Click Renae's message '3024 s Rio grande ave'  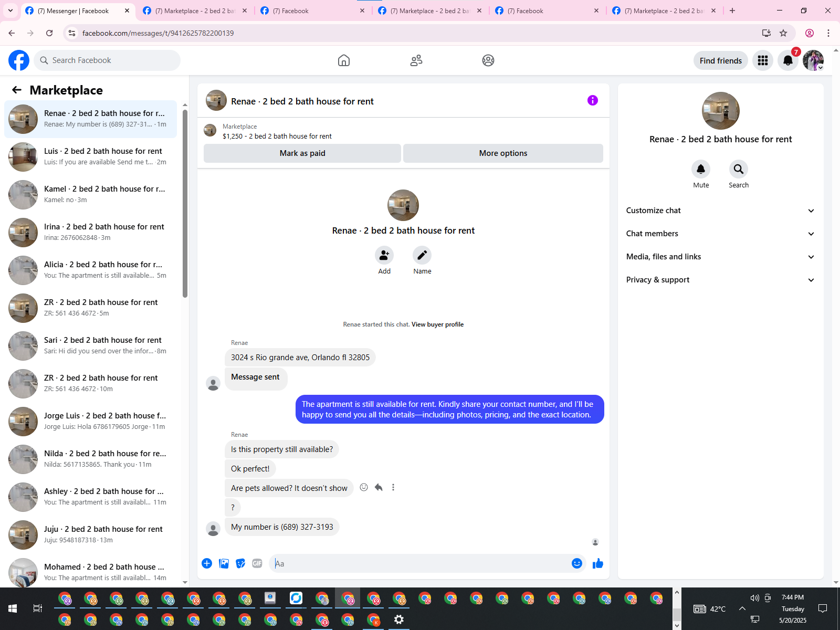(300, 358)
